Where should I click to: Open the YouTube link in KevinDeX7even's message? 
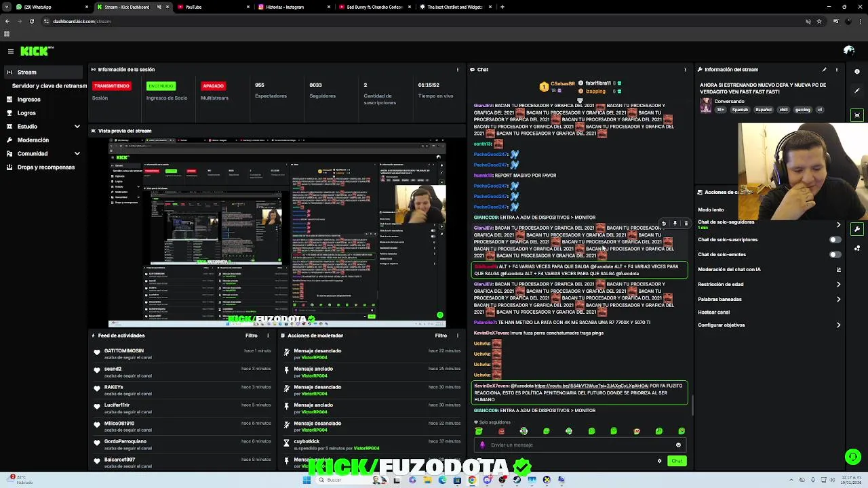pyautogui.click(x=591, y=386)
